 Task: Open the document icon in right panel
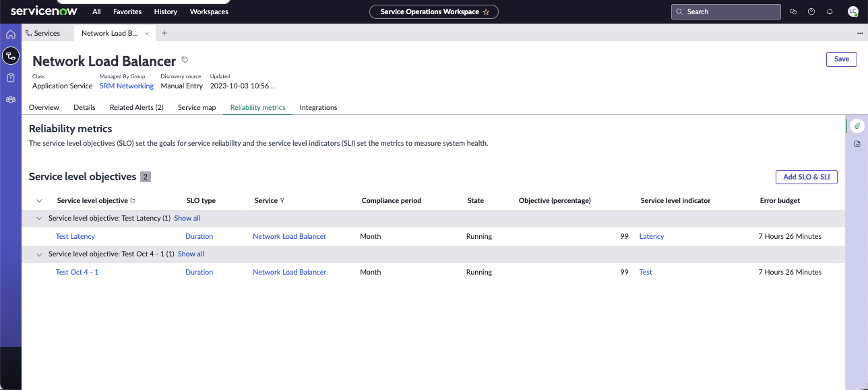tap(857, 144)
